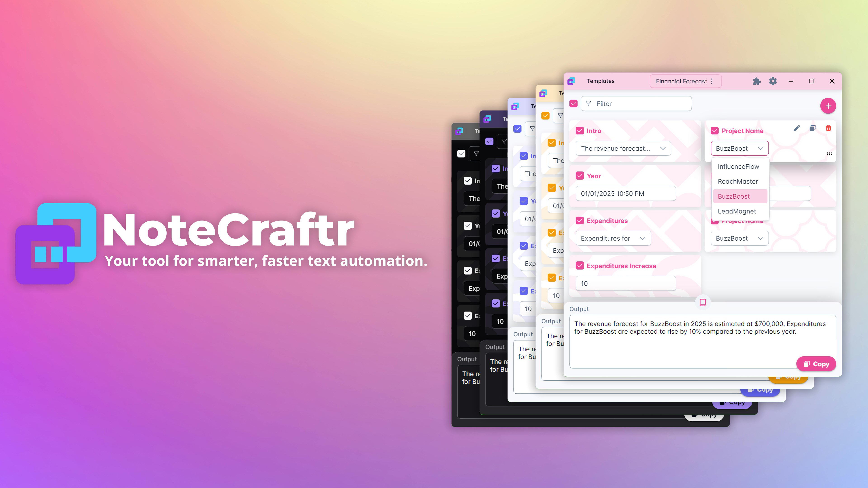This screenshot has width=868, height=488.
Task: Select the highlighted BuzzBoost option in the list
Action: pos(740,196)
